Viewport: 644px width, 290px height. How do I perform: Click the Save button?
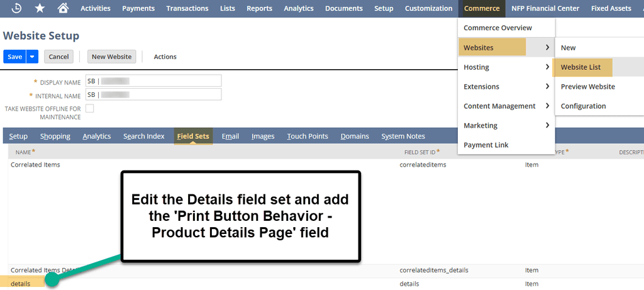15,57
